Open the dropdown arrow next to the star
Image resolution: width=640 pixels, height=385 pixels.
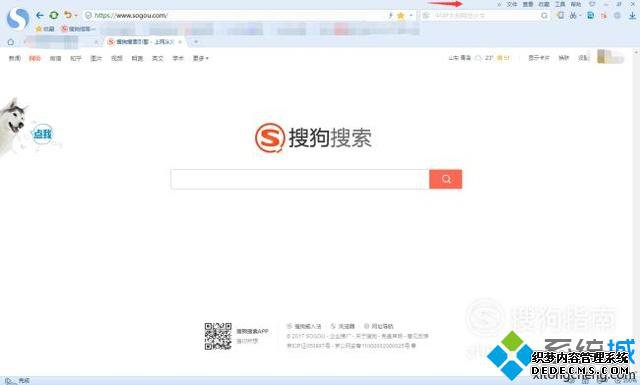click(x=411, y=16)
